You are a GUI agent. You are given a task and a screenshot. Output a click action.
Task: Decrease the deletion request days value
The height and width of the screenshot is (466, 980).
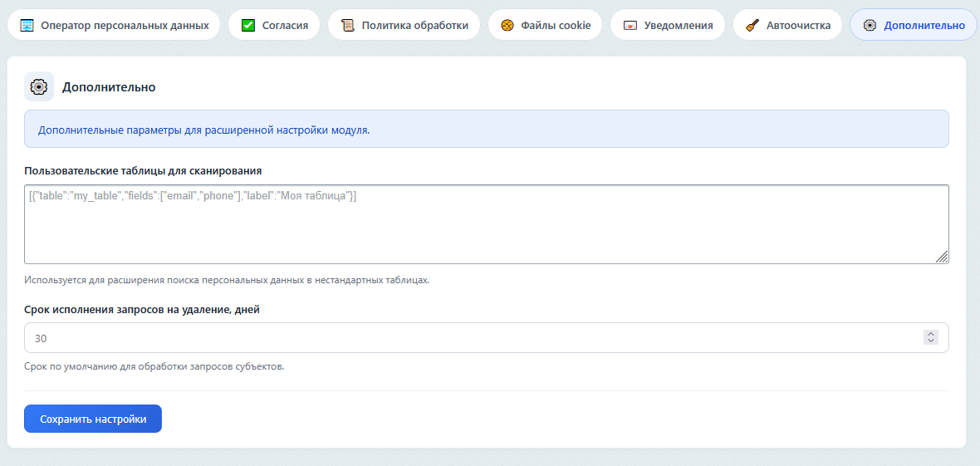tap(931, 341)
